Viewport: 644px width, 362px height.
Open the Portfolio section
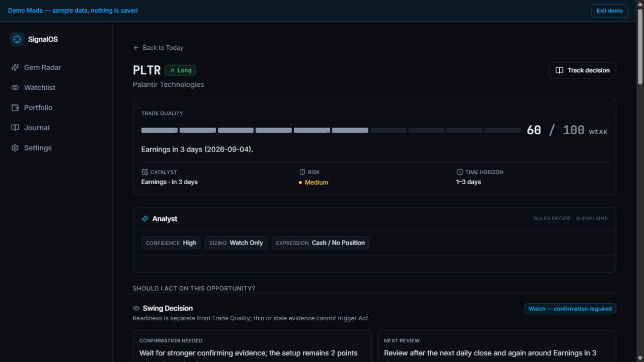38,108
